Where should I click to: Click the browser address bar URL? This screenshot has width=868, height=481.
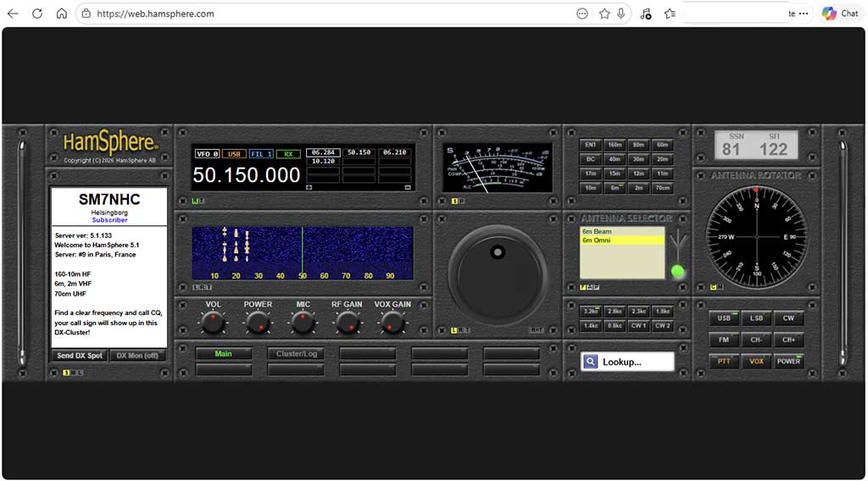click(156, 14)
